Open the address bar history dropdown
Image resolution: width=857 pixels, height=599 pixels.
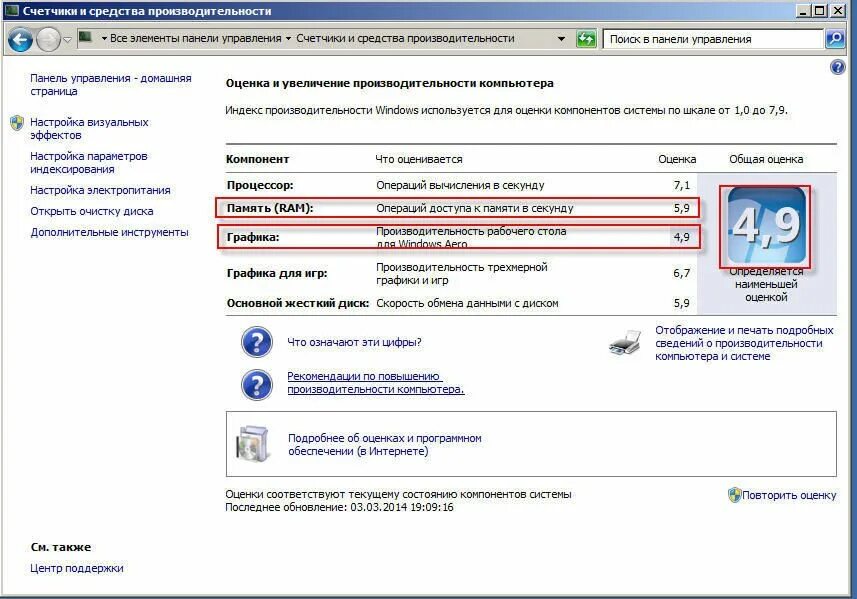(561, 39)
